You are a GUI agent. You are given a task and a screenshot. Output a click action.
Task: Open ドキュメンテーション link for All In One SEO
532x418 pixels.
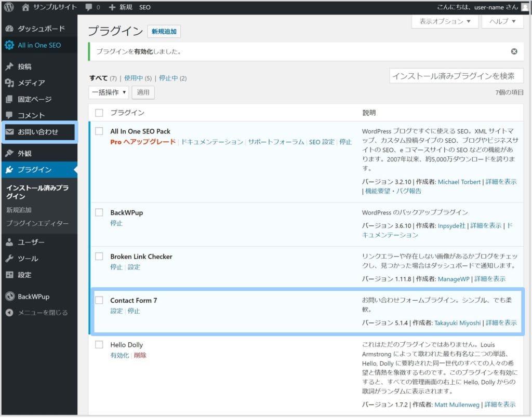pos(212,142)
